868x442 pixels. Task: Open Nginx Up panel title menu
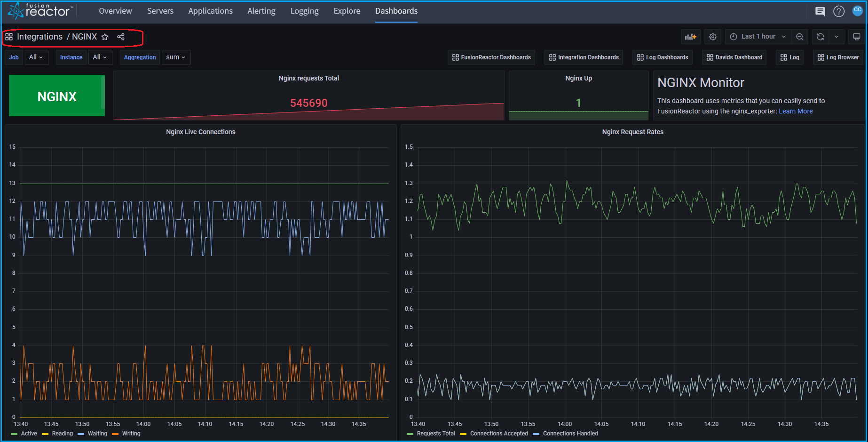coord(578,78)
